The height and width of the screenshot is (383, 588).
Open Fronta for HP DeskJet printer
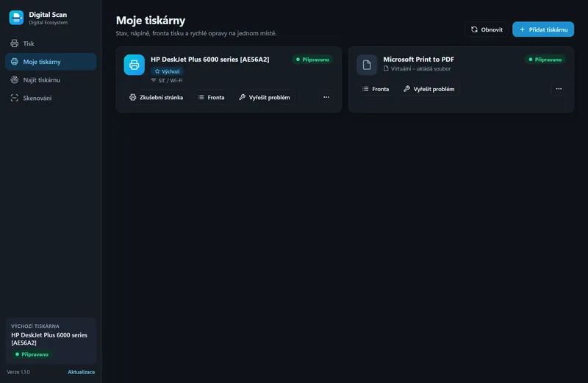coord(211,97)
